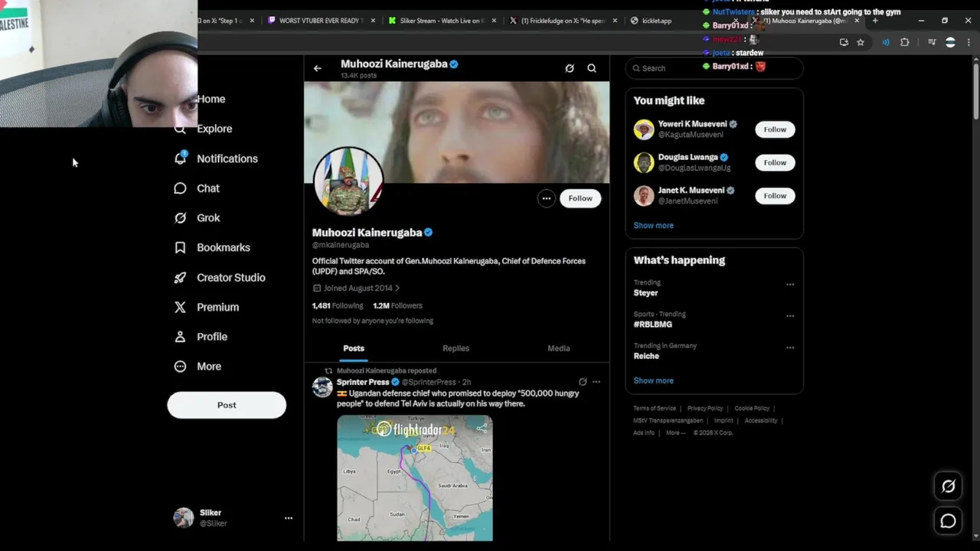
Task: Select the Posts tab
Action: [x=354, y=348]
